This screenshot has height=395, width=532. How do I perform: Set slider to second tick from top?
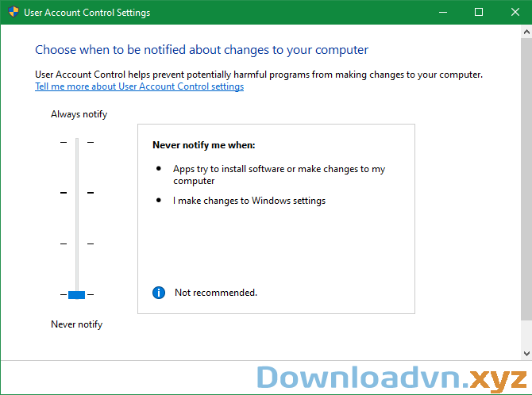coord(77,193)
